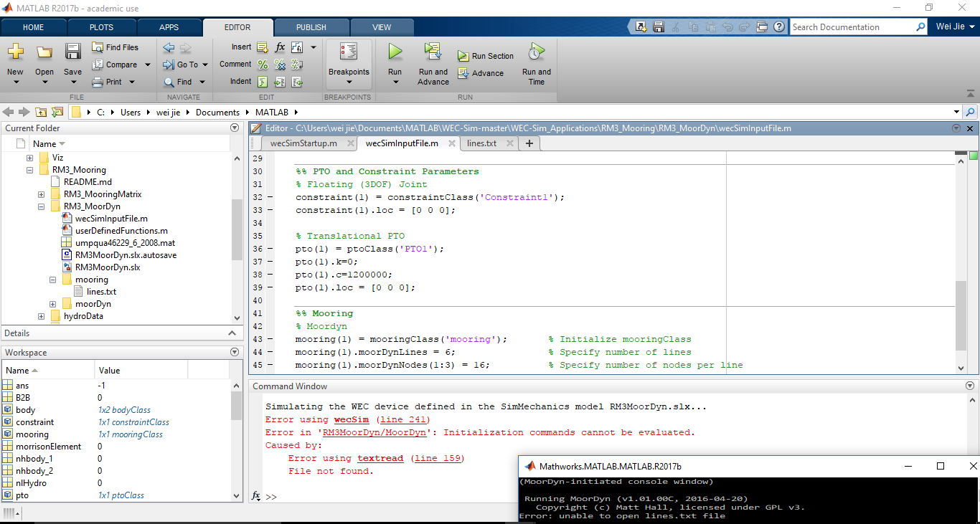Open the wecSimStartup.m editor tab

pyautogui.click(x=303, y=143)
